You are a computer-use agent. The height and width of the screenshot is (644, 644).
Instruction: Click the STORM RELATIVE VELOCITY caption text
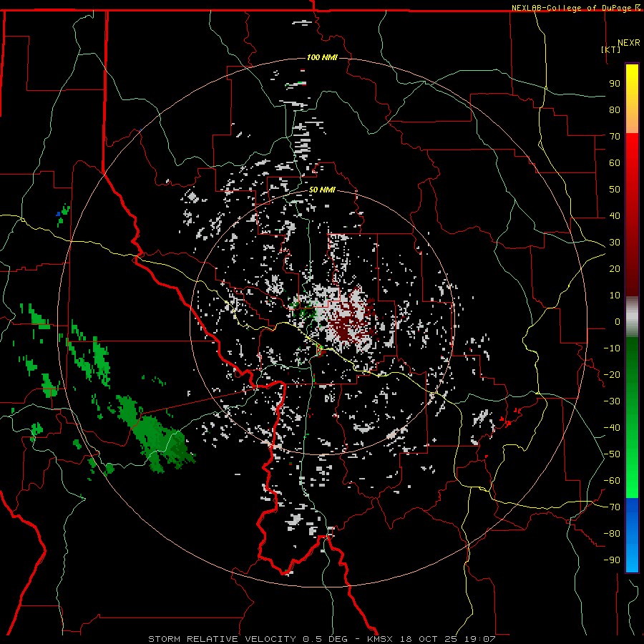point(222,639)
